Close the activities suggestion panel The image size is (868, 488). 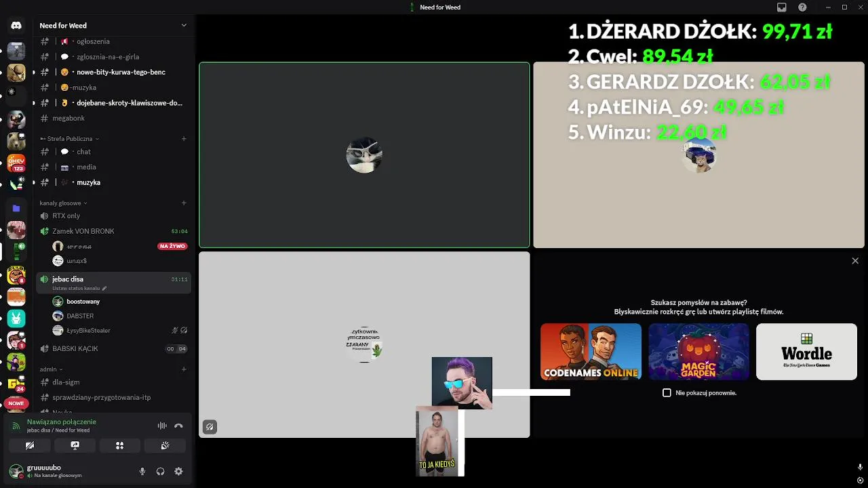[855, 261]
